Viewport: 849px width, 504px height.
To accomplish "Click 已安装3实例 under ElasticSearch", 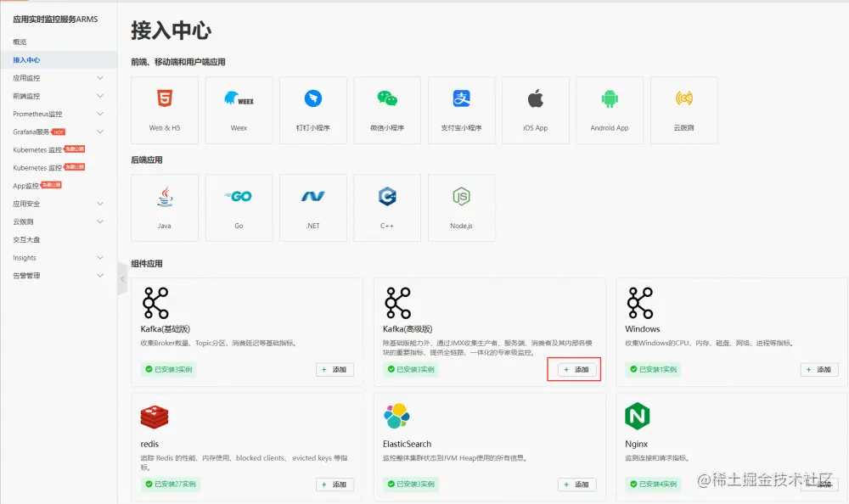I will tap(411, 484).
